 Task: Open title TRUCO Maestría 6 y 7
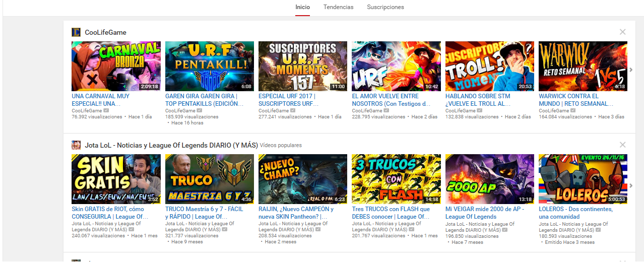click(204, 213)
